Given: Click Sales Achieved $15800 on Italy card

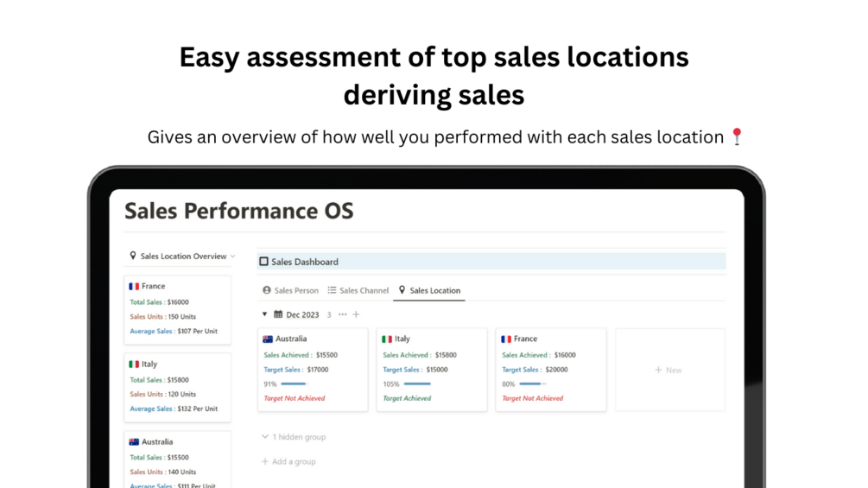Looking at the screenshot, I should click(x=420, y=355).
